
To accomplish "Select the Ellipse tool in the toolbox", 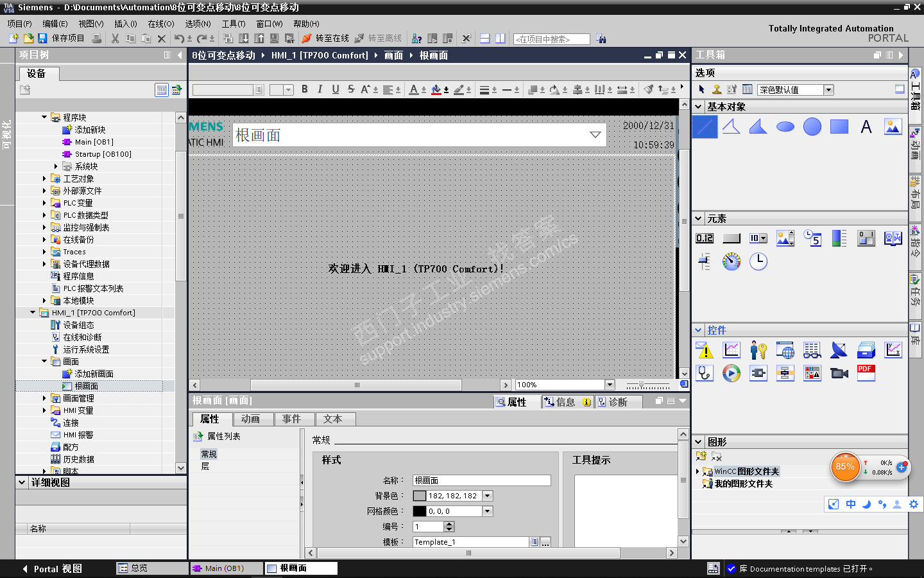I will 785,127.
